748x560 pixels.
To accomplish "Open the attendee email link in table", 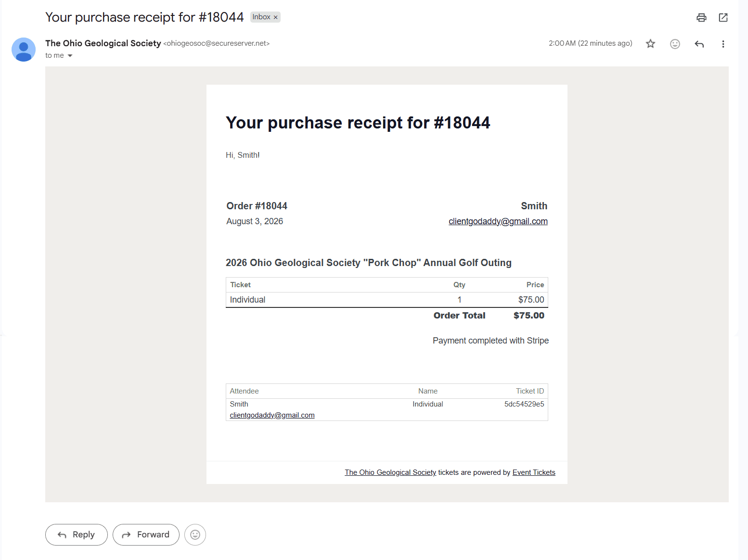I will 272,415.
